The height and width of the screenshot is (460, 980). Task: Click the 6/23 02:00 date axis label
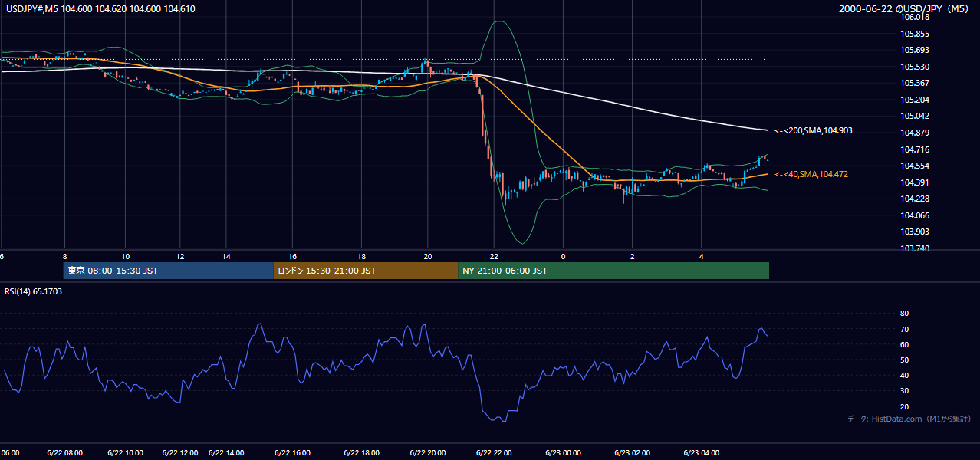click(633, 452)
